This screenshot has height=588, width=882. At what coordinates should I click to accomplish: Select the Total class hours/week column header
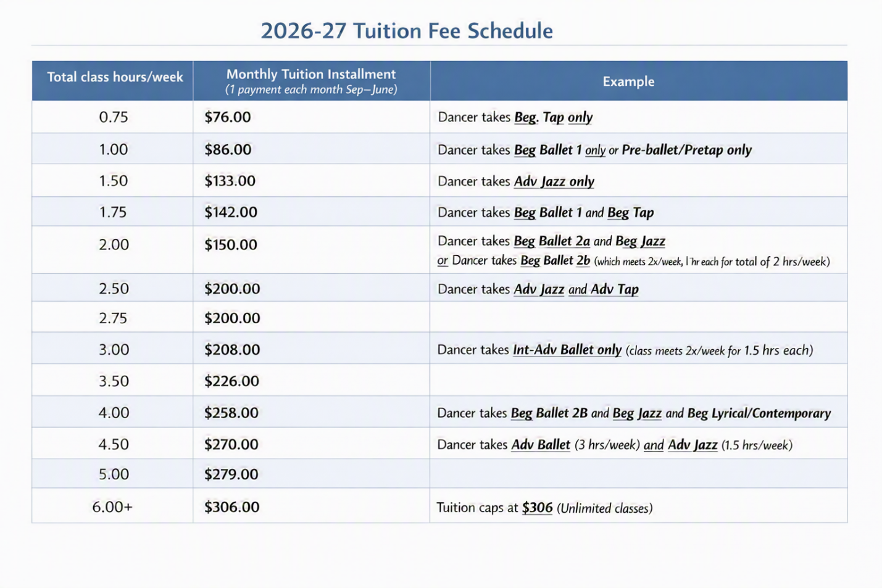115,77
